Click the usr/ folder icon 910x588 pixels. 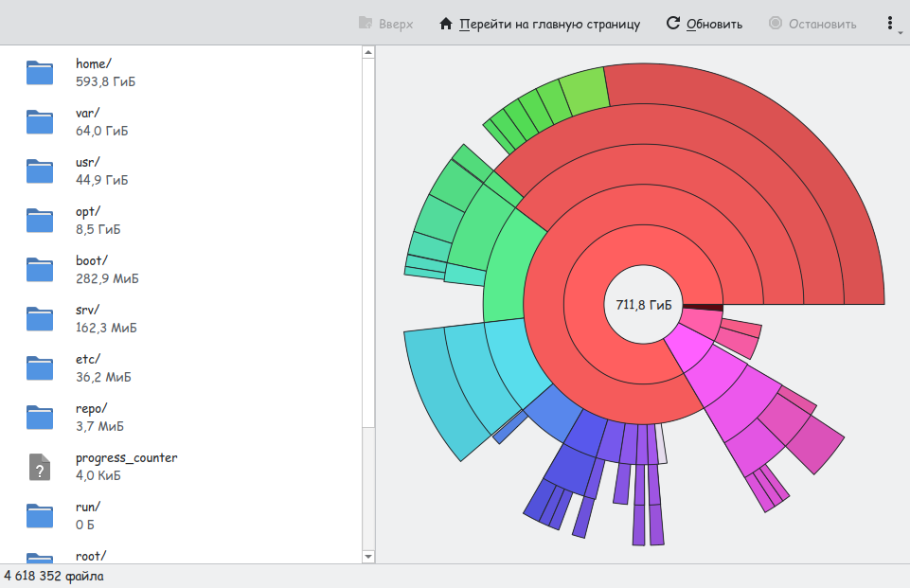[x=40, y=171]
